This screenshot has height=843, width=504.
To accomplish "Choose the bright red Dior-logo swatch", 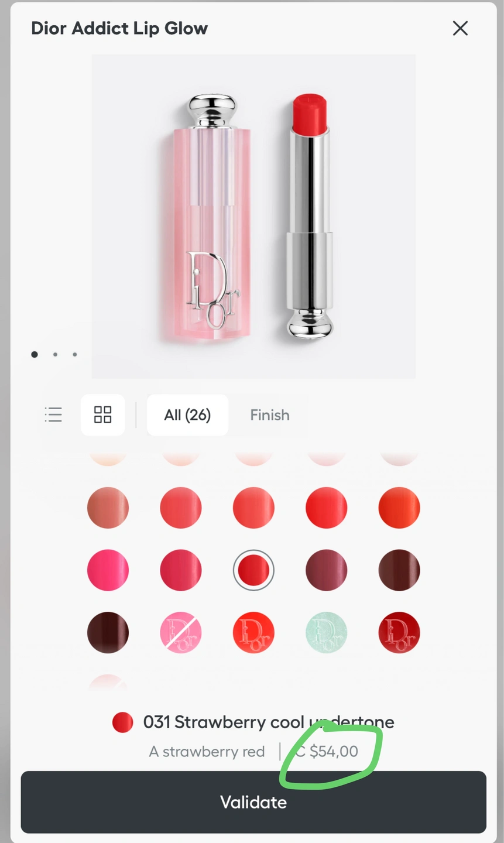I will pyautogui.click(x=253, y=632).
